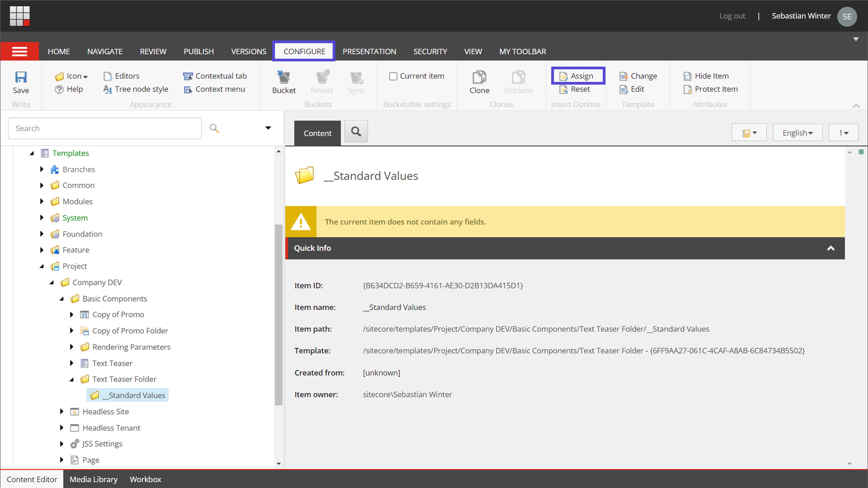Screen dimensions: 868x488
Task: Click inside the Search input field
Action: [104, 128]
